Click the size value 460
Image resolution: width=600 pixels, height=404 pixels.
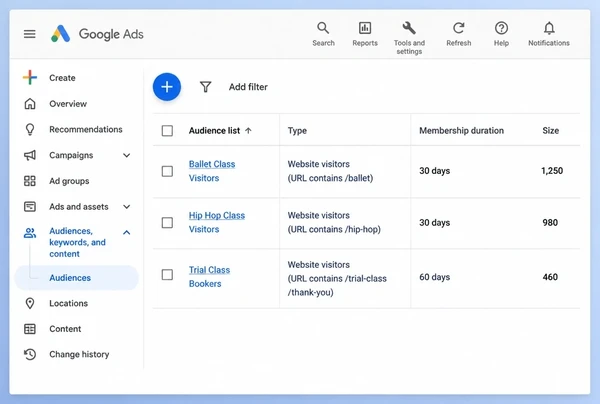550,277
